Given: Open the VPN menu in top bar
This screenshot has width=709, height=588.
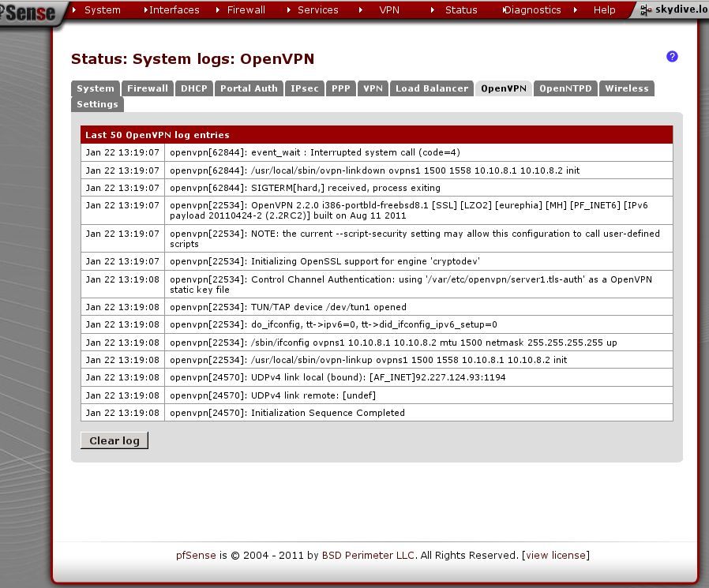Looking at the screenshot, I should point(389,10).
